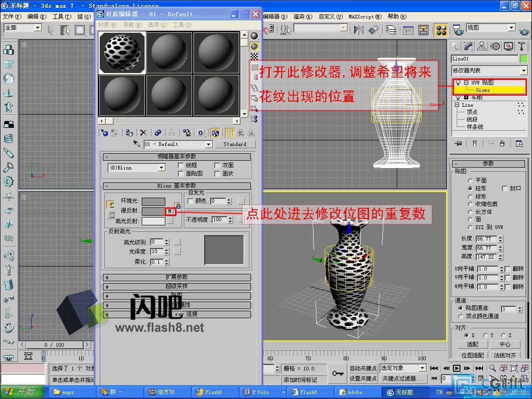Select the 球形 (Spherical) mapping radio button
Viewport: 532px width, 399px height.
pyautogui.click(x=471, y=196)
